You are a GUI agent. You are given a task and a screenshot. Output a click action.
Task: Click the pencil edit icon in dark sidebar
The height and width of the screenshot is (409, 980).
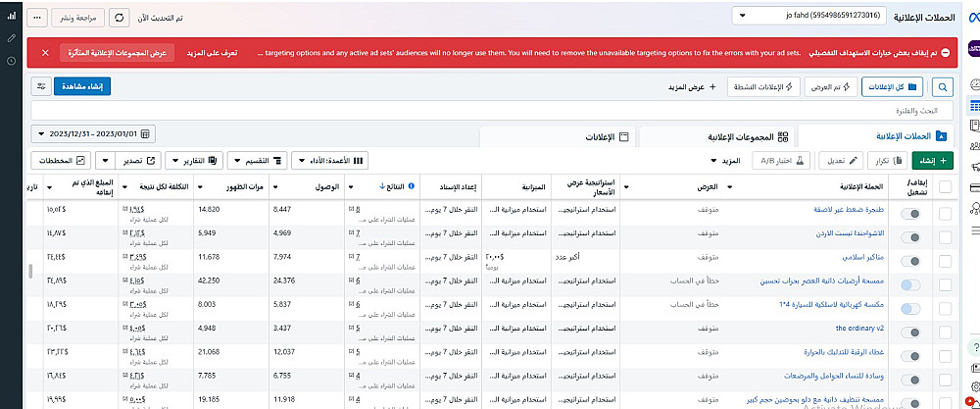click(10, 38)
